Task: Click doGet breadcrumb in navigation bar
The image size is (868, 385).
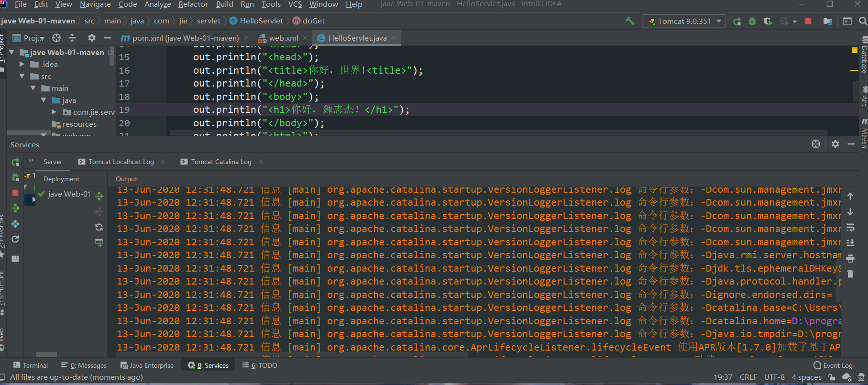Action: (x=308, y=21)
